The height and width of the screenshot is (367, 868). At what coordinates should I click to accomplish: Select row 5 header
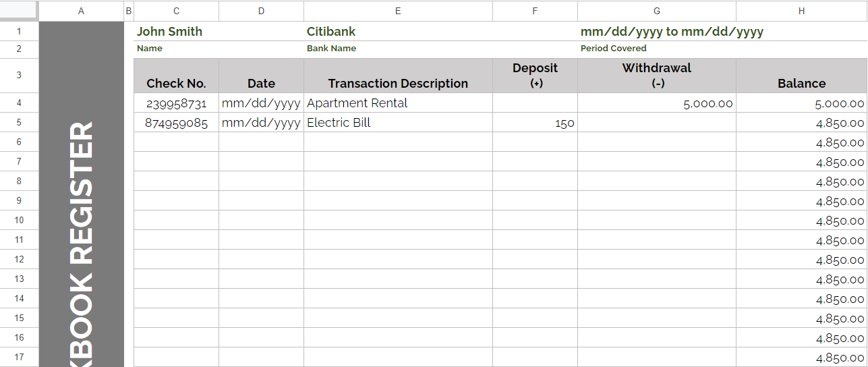pos(19,122)
